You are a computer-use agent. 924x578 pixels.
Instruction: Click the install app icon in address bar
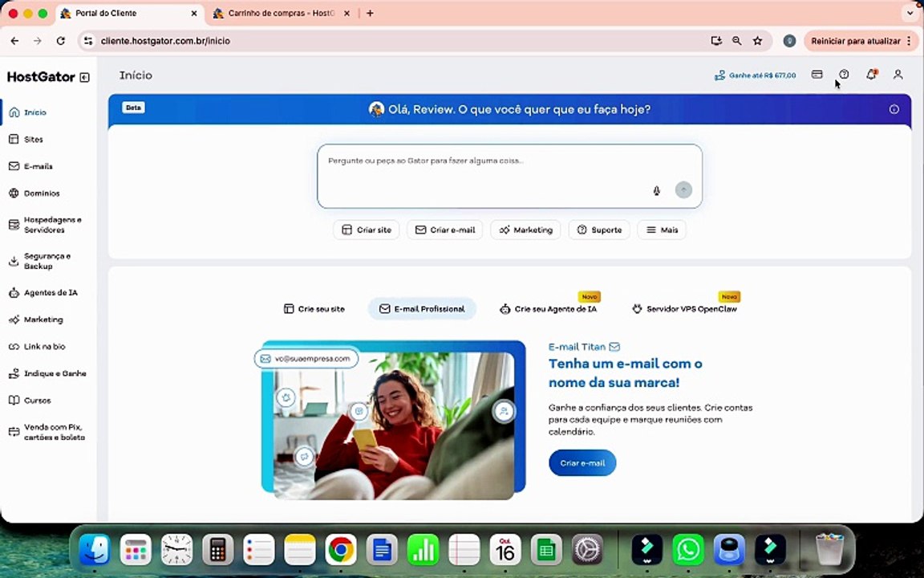click(x=716, y=41)
